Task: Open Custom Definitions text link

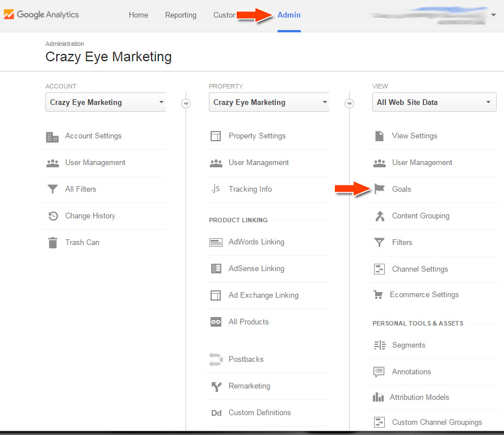Action: (x=260, y=412)
